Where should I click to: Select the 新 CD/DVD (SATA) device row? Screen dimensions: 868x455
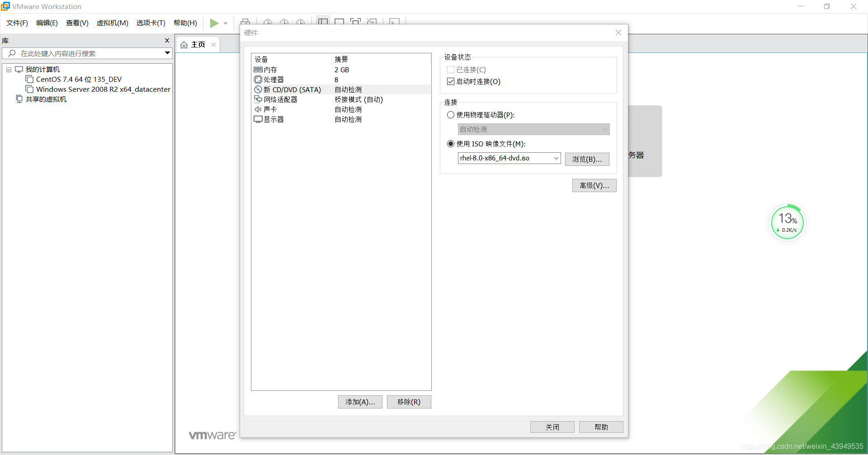(341, 89)
